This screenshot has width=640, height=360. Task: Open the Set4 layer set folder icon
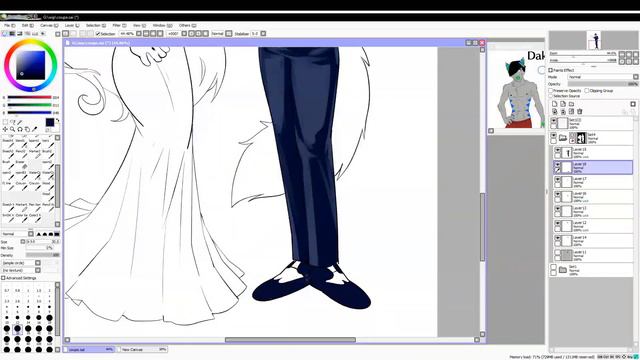(x=563, y=138)
